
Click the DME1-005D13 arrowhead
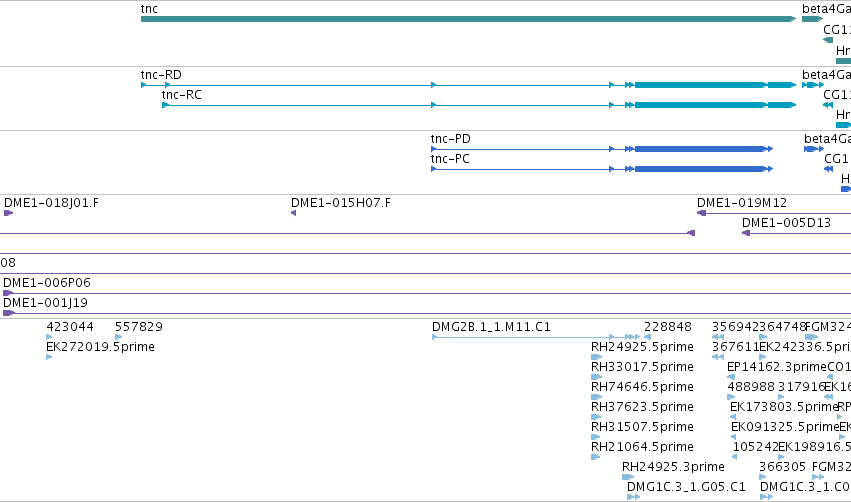[746, 233]
